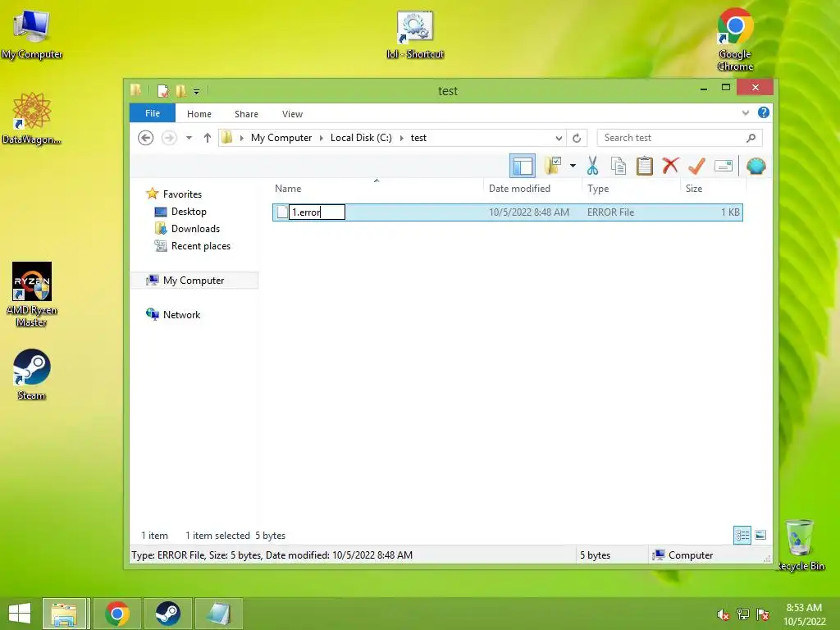Screen dimensions: 840x630
Task: Open the View ribbon tab
Action: (x=293, y=113)
